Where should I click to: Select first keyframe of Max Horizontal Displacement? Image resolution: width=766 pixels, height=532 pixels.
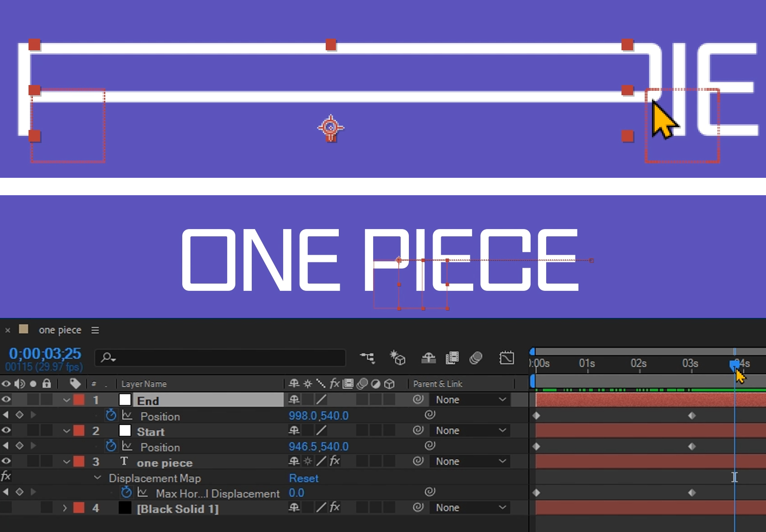[536, 493]
